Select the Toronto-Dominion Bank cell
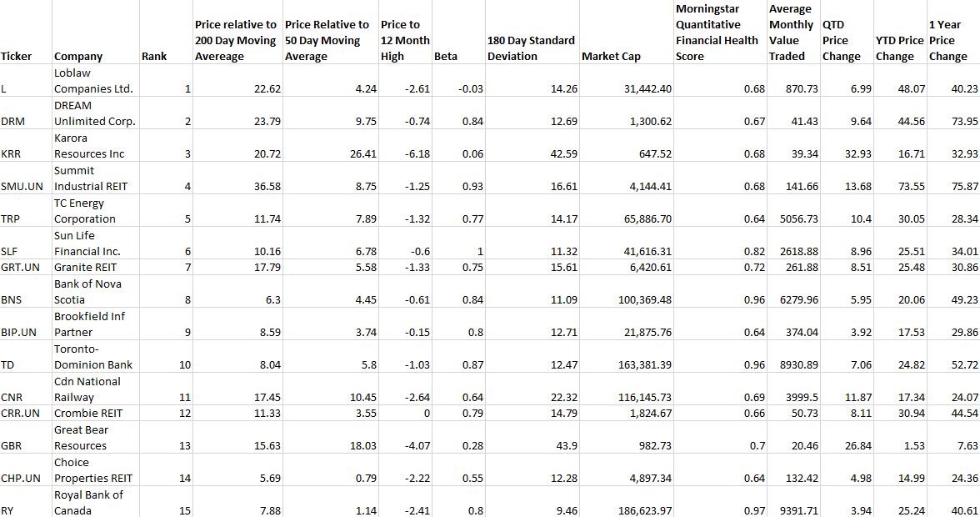This screenshot has height=517, width=980. tap(93, 357)
